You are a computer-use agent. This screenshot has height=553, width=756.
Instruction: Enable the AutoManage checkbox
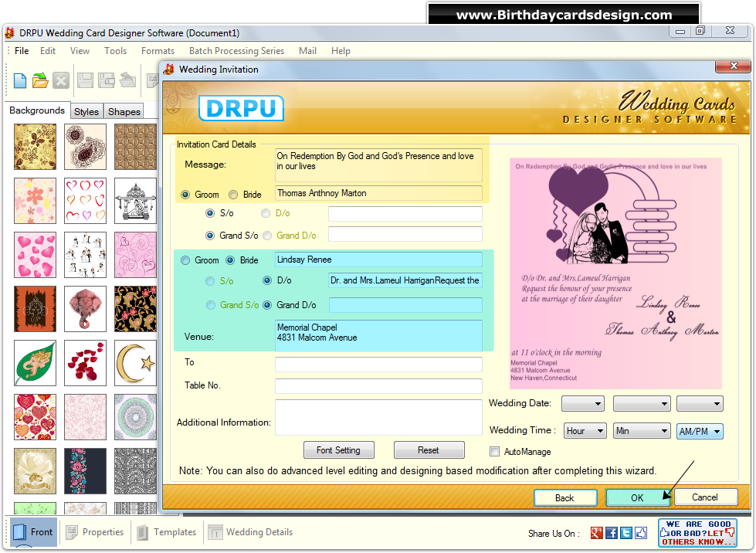pos(494,452)
